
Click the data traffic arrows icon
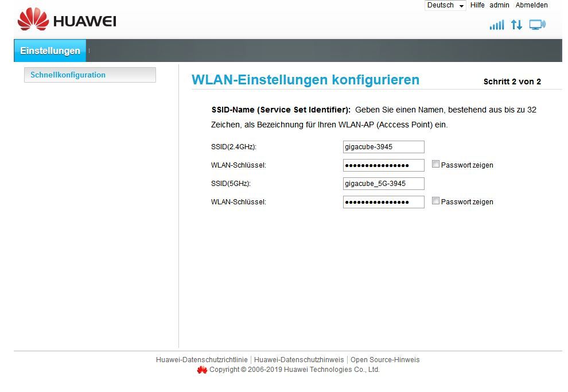[516, 25]
